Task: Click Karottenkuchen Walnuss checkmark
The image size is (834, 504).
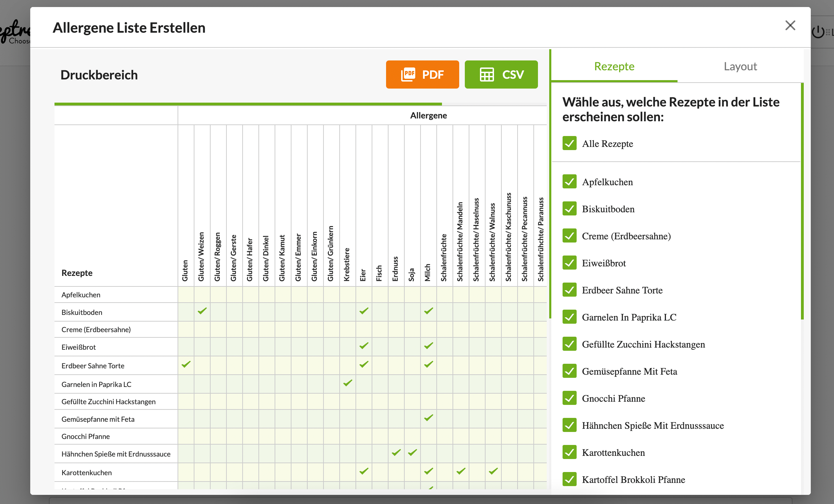Action: click(x=493, y=471)
